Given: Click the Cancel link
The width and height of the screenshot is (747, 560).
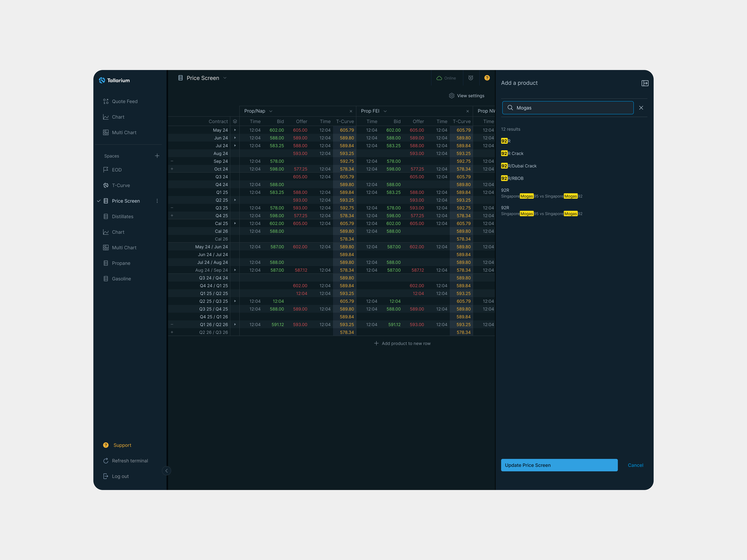Looking at the screenshot, I should tap(635, 465).
